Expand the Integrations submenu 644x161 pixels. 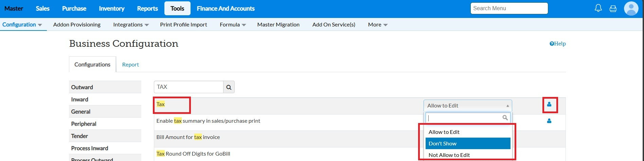point(131,25)
